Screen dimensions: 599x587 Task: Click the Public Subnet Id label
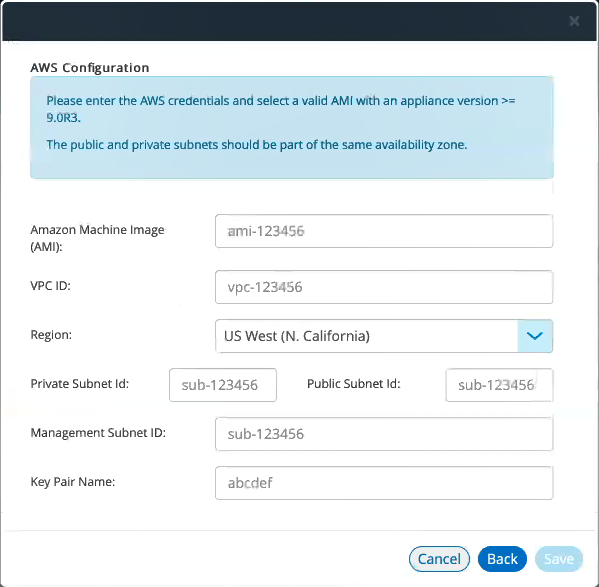pos(354,383)
